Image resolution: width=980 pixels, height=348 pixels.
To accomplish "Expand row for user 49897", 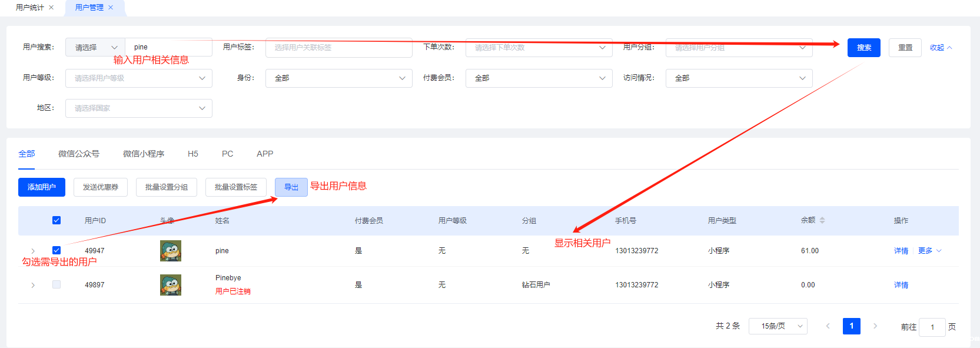I will pos(33,285).
